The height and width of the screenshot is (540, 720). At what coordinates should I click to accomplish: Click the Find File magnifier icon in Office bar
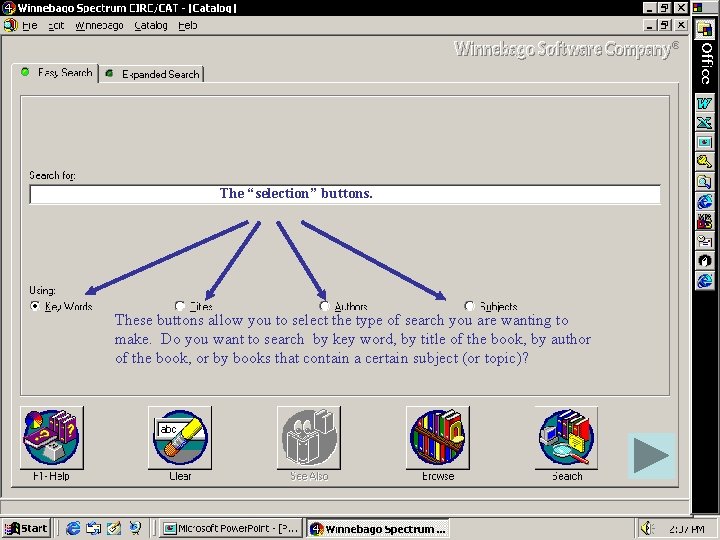[x=704, y=182]
